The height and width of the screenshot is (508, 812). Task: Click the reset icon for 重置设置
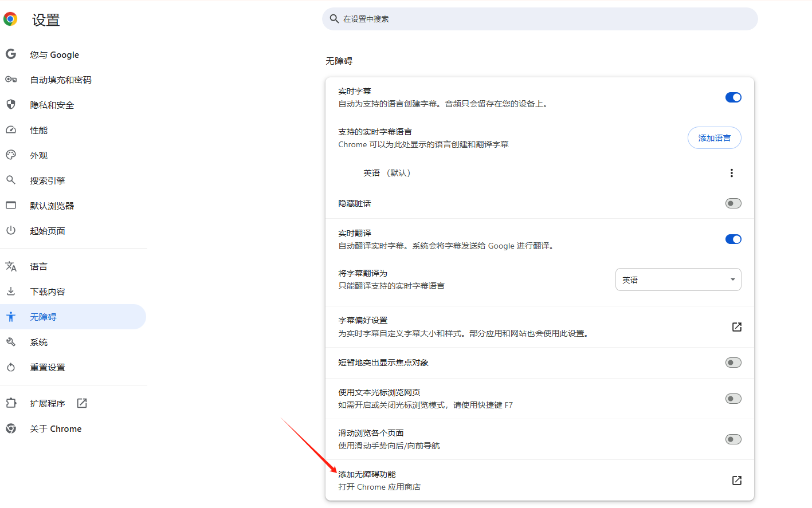click(x=11, y=367)
